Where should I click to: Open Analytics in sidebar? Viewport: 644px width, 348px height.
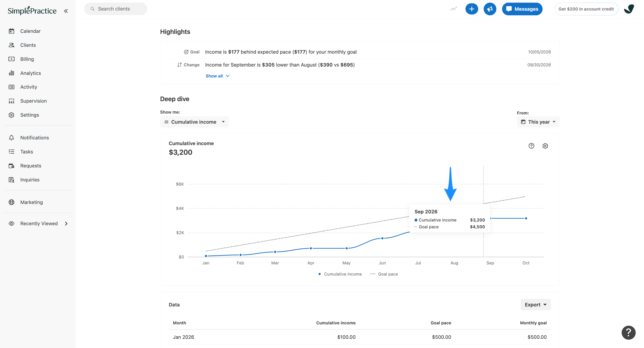point(30,73)
